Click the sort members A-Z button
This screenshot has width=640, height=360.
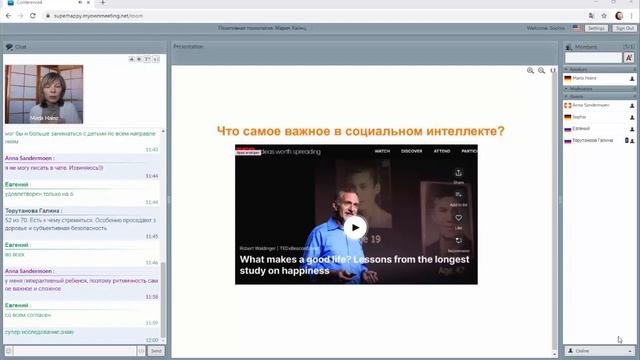point(629,58)
